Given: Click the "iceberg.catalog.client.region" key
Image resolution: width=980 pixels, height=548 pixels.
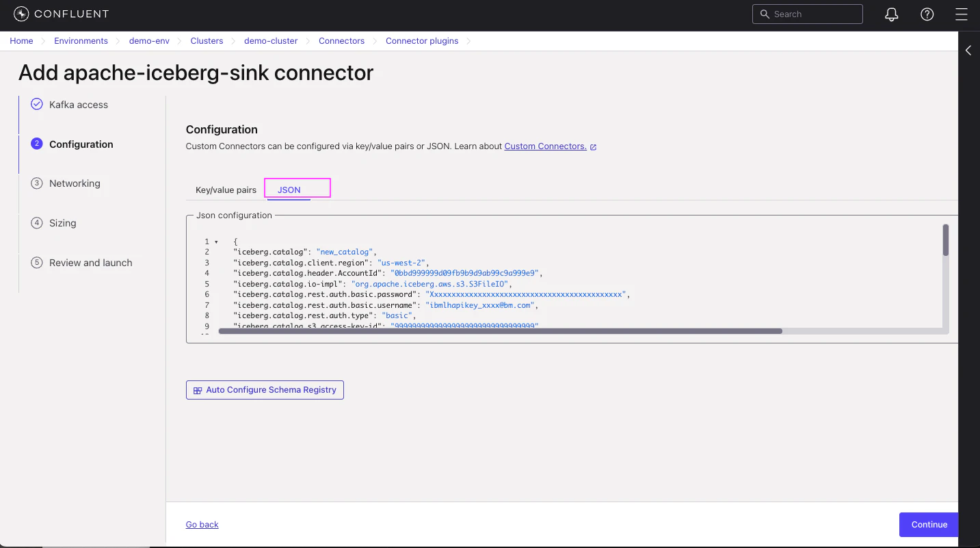Looking at the screenshot, I should click(301, 263).
